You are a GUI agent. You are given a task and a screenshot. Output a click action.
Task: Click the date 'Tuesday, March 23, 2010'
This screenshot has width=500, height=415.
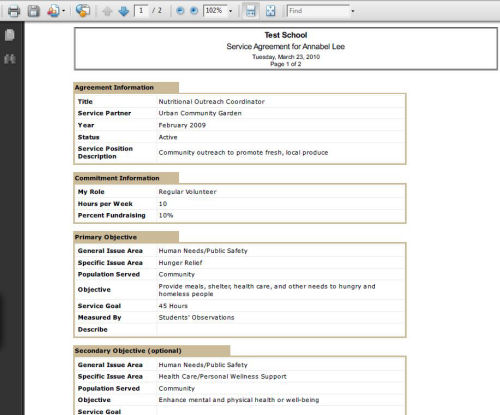[286, 57]
